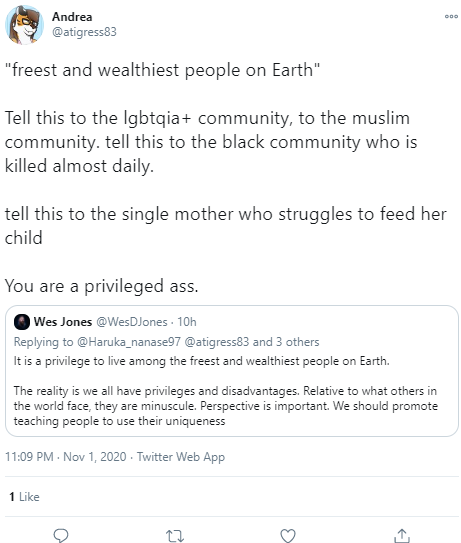Open the three-dot more options menu
The image size is (461, 543).
pos(451,16)
